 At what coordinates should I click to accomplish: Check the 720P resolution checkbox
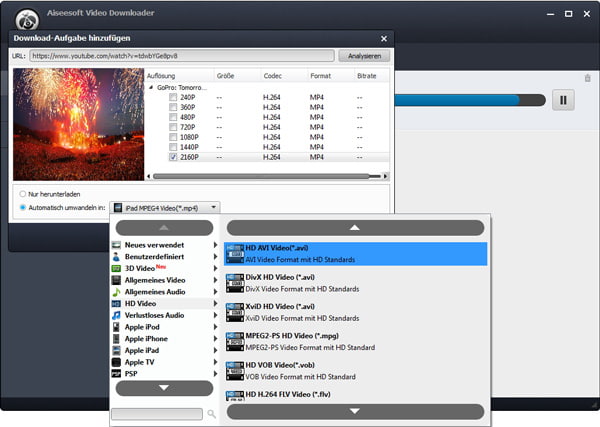pos(173,127)
